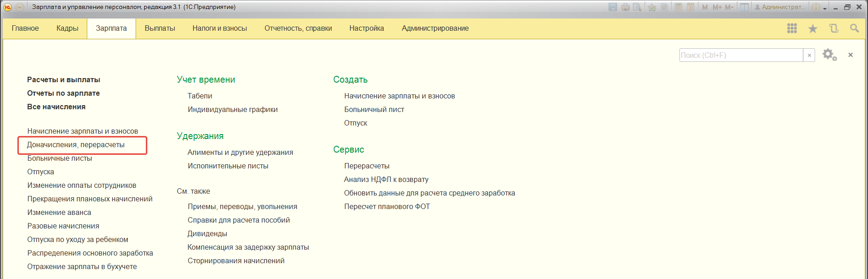Open Отчетность, справки section
Image resolution: width=868 pixels, height=279 pixels.
click(298, 28)
